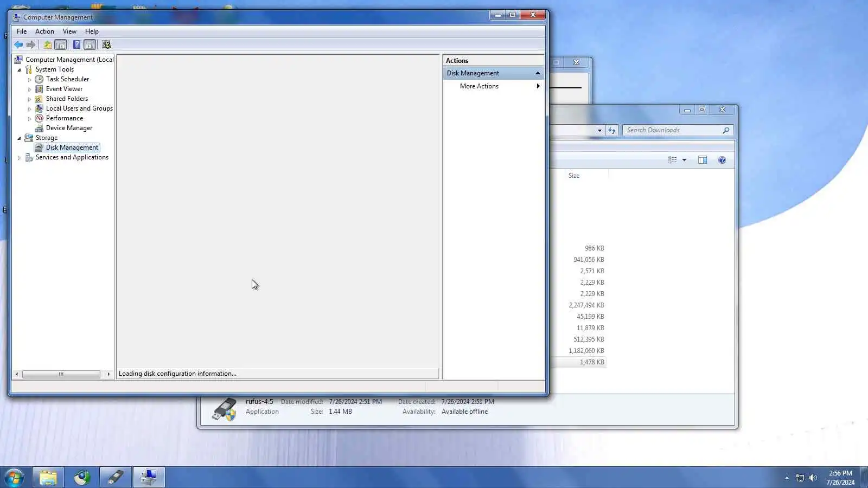Toggle the Explorer preview pane icon
The width and height of the screenshot is (868, 488).
pos(703,160)
